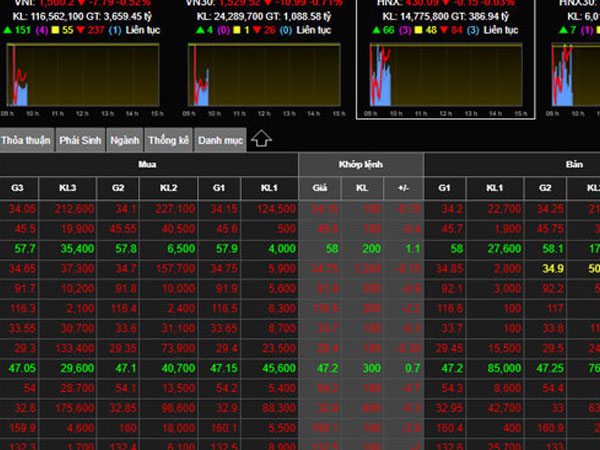Open the Thống kê tab
Screen dimensions: 600x450
click(168, 140)
